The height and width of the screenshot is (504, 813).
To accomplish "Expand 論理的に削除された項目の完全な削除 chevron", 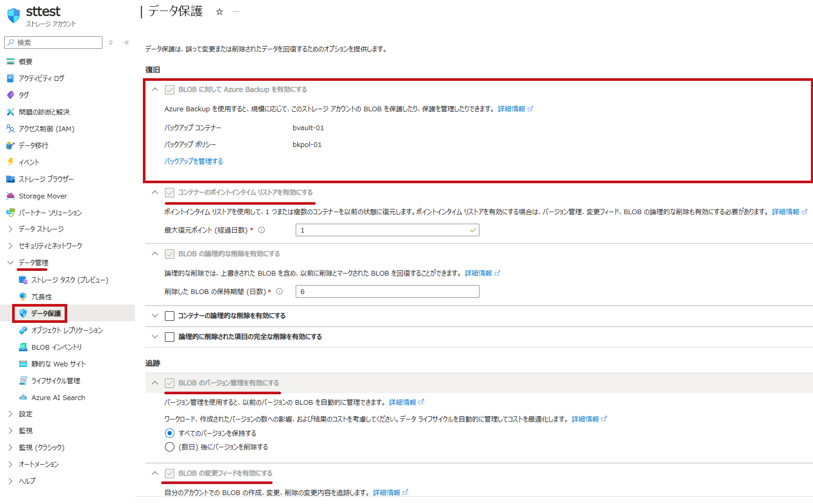I will (x=155, y=337).
